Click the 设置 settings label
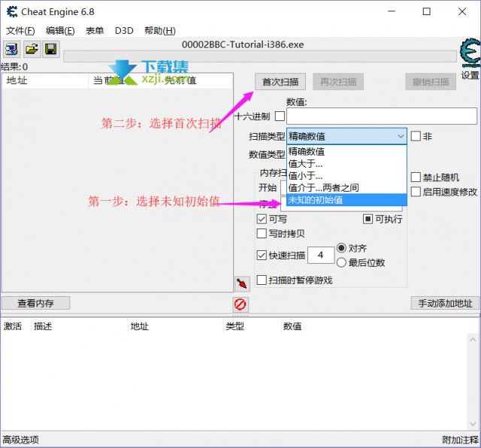 [x=470, y=75]
